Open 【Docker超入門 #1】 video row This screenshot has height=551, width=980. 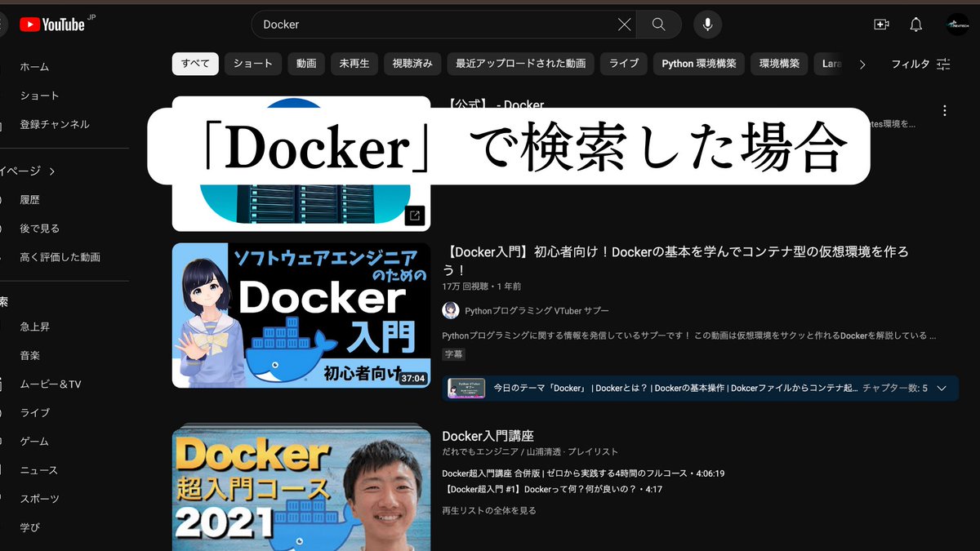click(552, 490)
